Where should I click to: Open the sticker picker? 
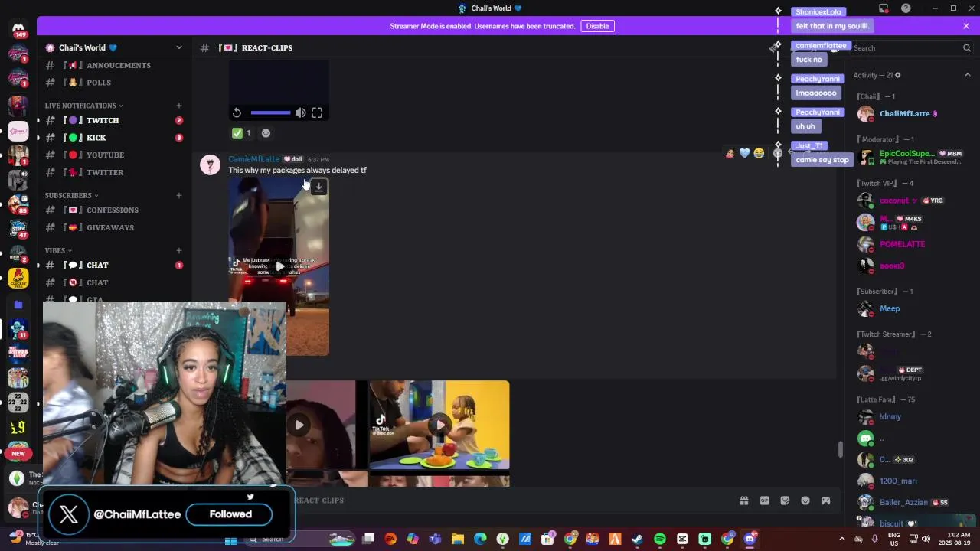tap(785, 500)
